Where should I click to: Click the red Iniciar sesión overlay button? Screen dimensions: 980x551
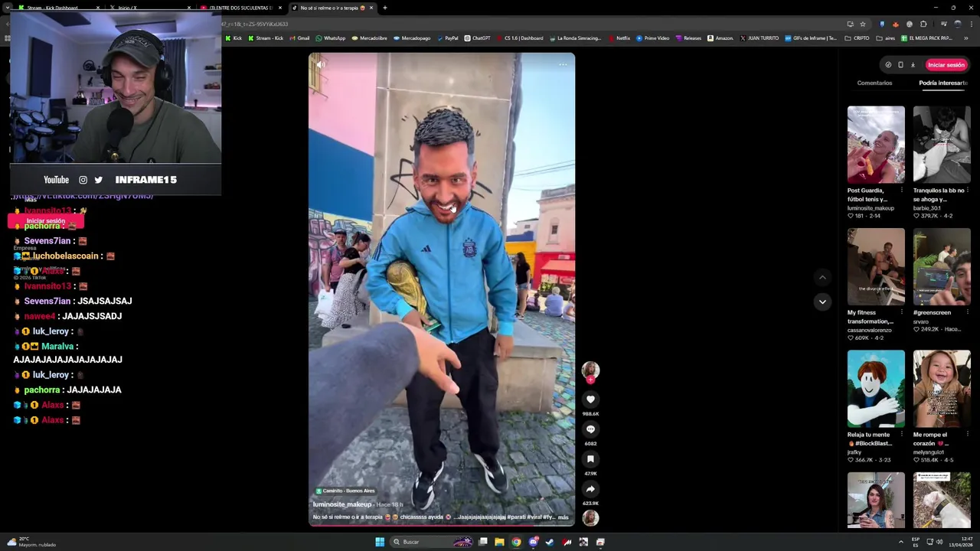[46, 221]
